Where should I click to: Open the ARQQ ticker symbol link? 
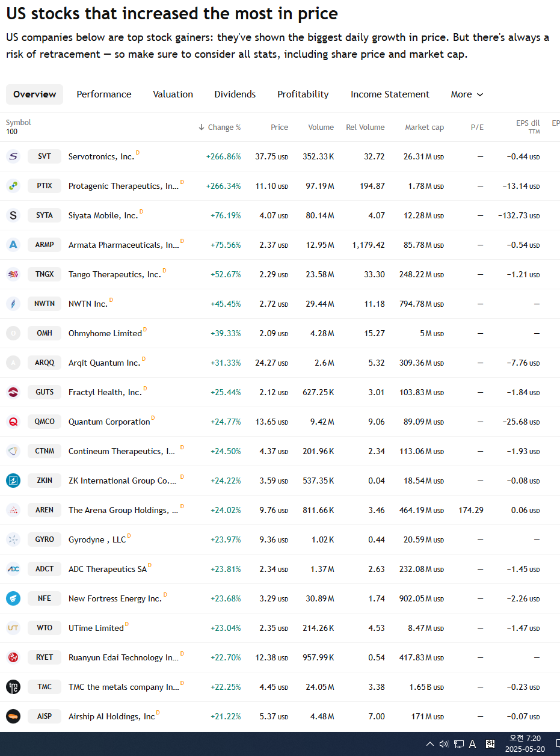(x=45, y=363)
